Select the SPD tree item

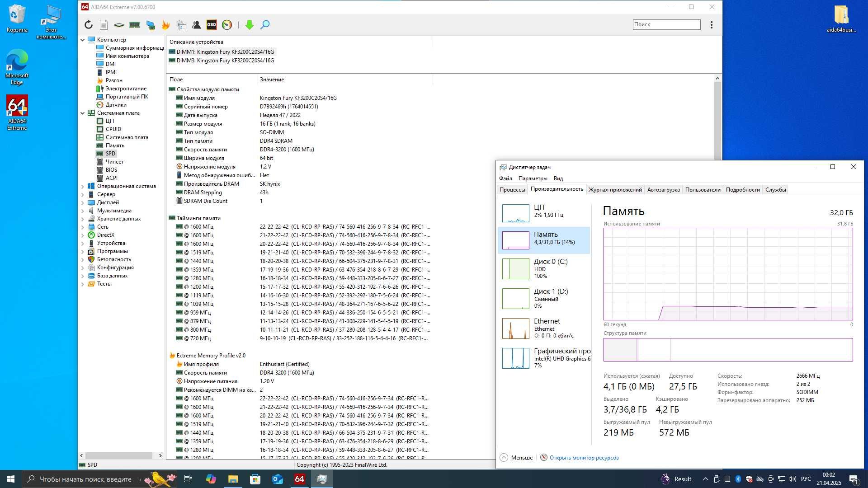point(110,154)
